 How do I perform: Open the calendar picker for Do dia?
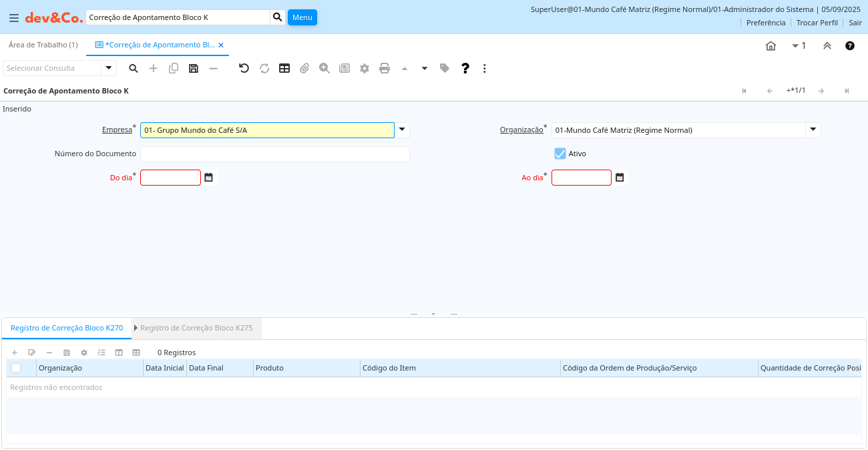(209, 178)
